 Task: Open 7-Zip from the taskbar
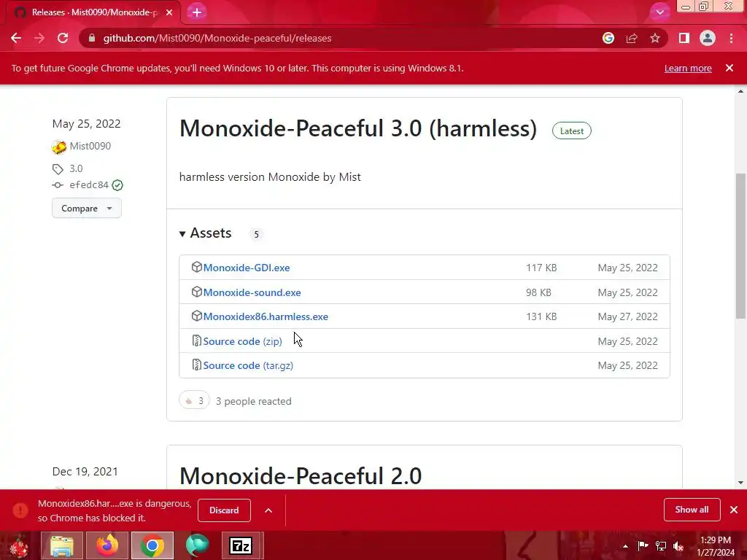coord(241,545)
